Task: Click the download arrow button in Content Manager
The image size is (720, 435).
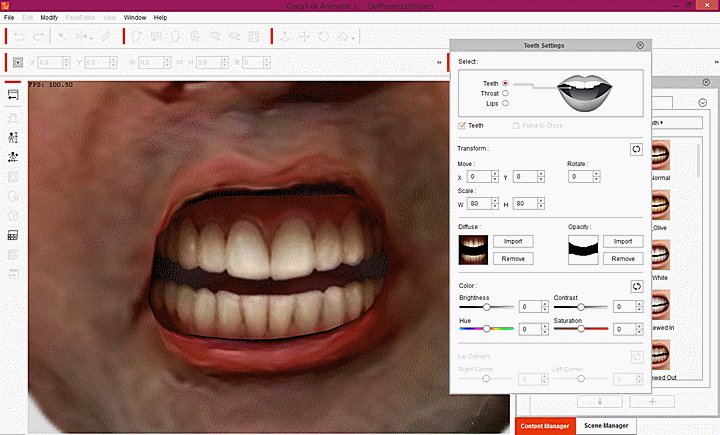Action: click(600, 401)
